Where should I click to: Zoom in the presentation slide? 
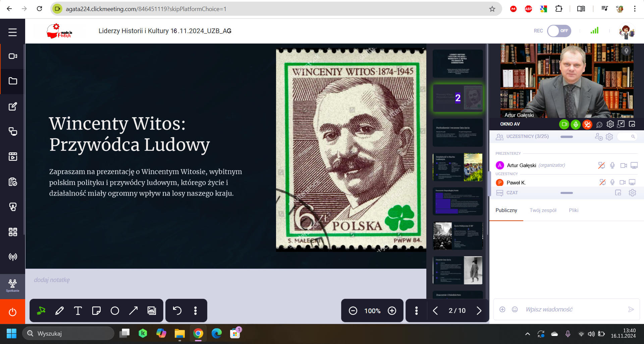click(x=392, y=311)
